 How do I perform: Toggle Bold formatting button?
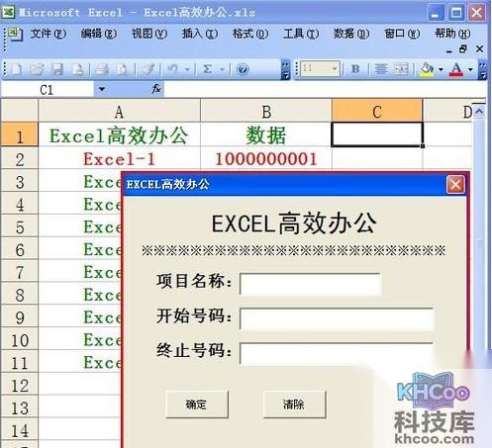pyautogui.click(x=355, y=69)
